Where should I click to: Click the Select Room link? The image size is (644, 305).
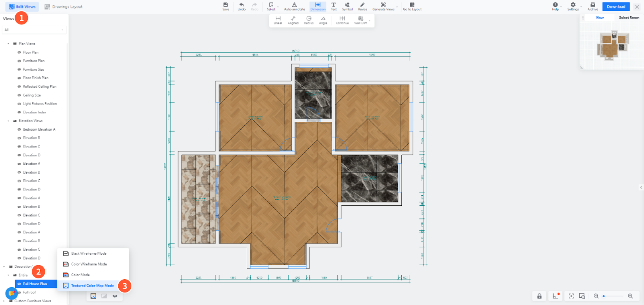pos(629,18)
